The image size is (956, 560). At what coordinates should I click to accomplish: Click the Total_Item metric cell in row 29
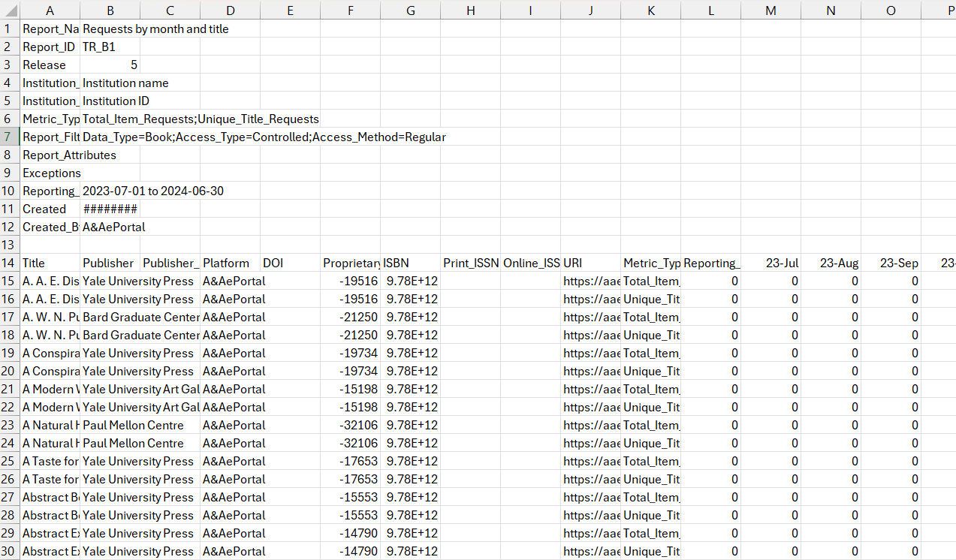click(x=650, y=533)
